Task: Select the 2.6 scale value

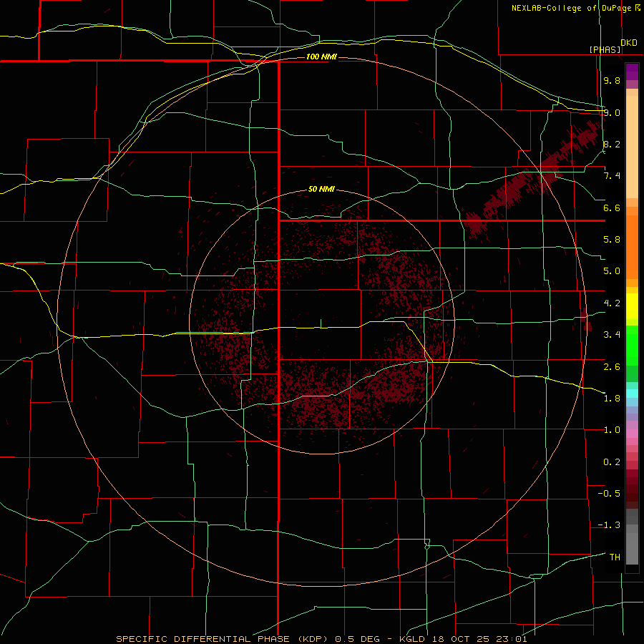Action: tap(612, 366)
